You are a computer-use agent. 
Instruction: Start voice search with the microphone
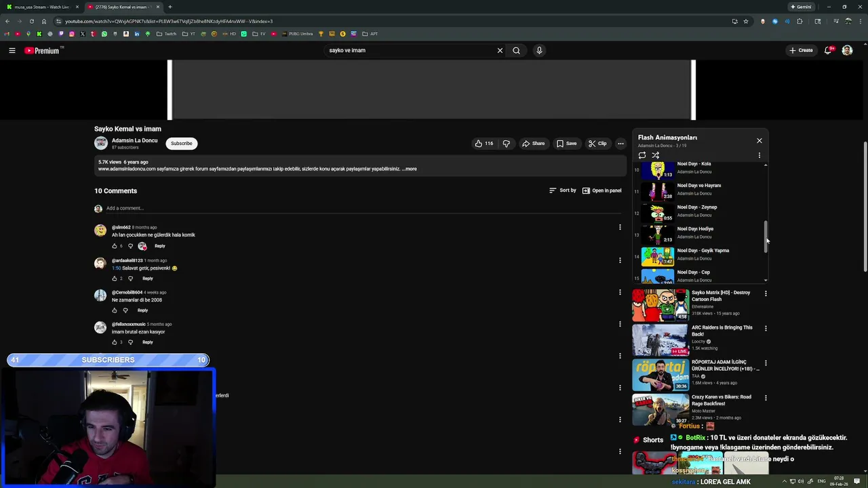[x=539, y=50]
